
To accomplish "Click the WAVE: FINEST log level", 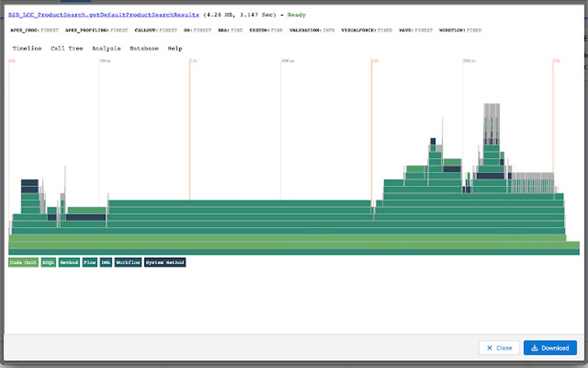I will point(416,31).
